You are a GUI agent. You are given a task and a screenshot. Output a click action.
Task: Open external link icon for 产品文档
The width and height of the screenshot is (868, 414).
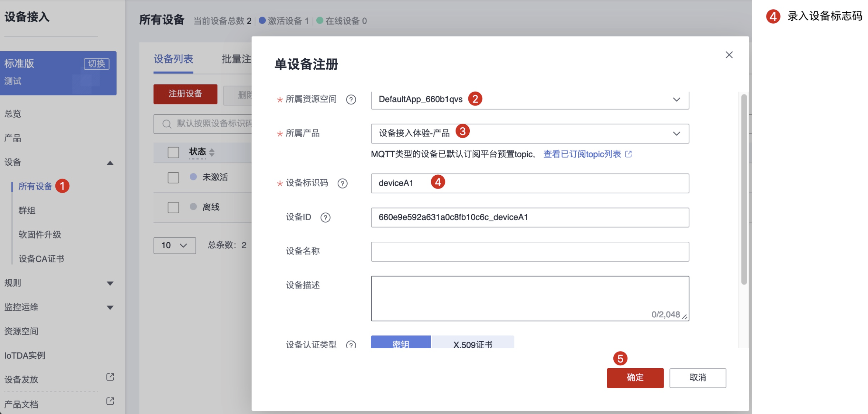[110, 401]
